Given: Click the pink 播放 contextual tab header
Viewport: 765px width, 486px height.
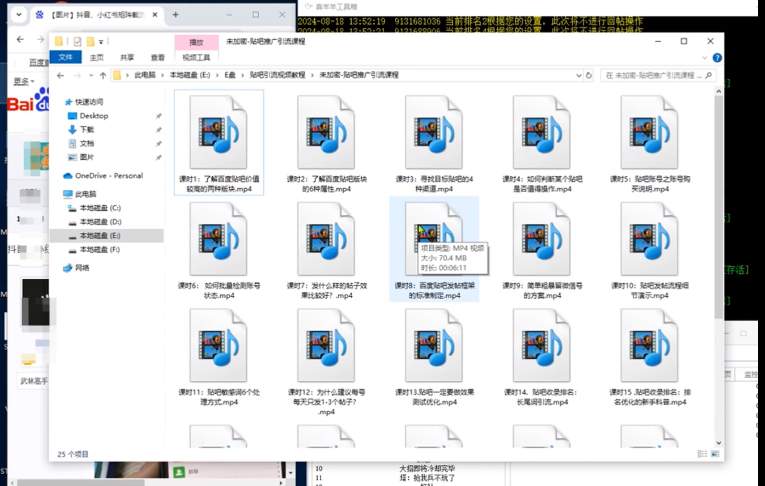Looking at the screenshot, I should click(196, 42).
